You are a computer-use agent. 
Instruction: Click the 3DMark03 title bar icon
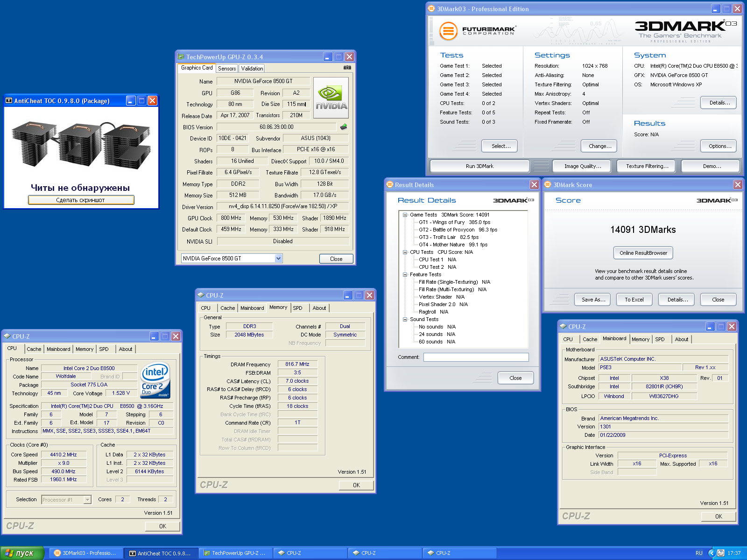431,9
